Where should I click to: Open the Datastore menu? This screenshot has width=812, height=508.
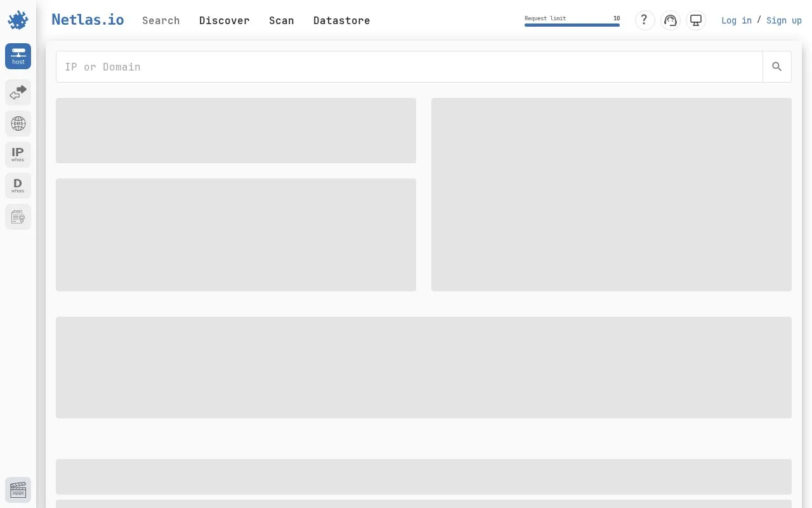342,20
